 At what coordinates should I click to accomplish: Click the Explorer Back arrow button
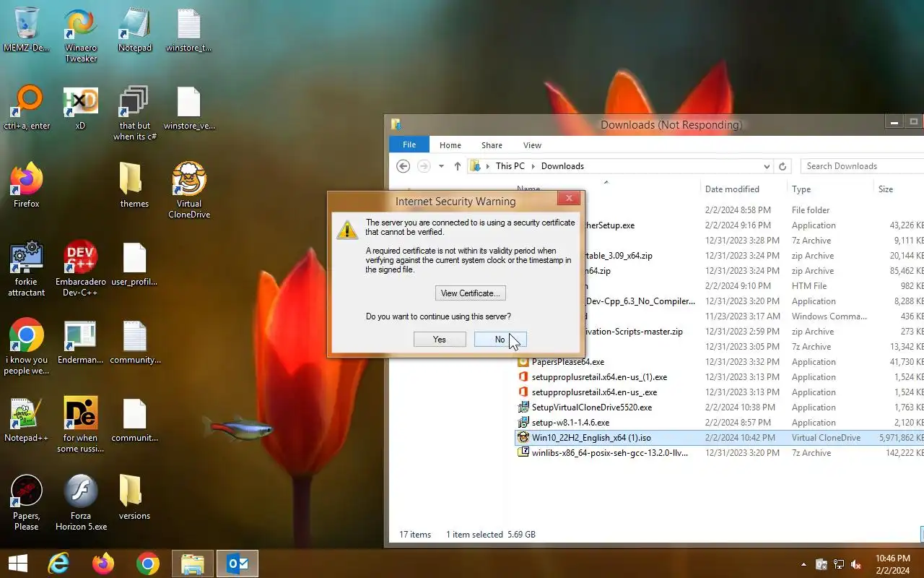[x=404, y=166]
